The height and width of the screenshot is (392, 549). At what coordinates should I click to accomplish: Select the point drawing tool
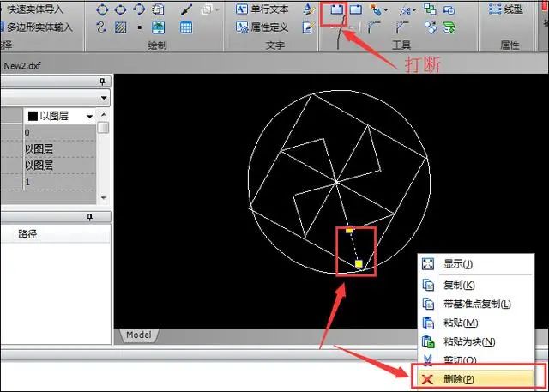(140, 27)
